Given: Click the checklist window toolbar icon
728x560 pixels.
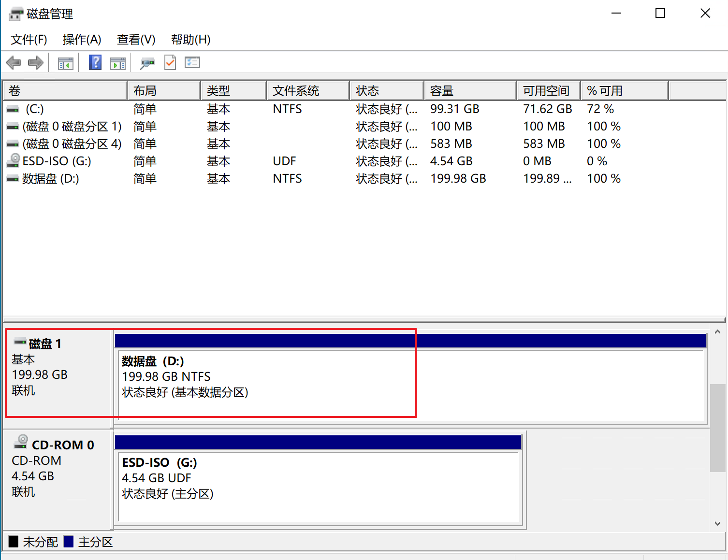Looking at the screenshot, I should [192, 63].
